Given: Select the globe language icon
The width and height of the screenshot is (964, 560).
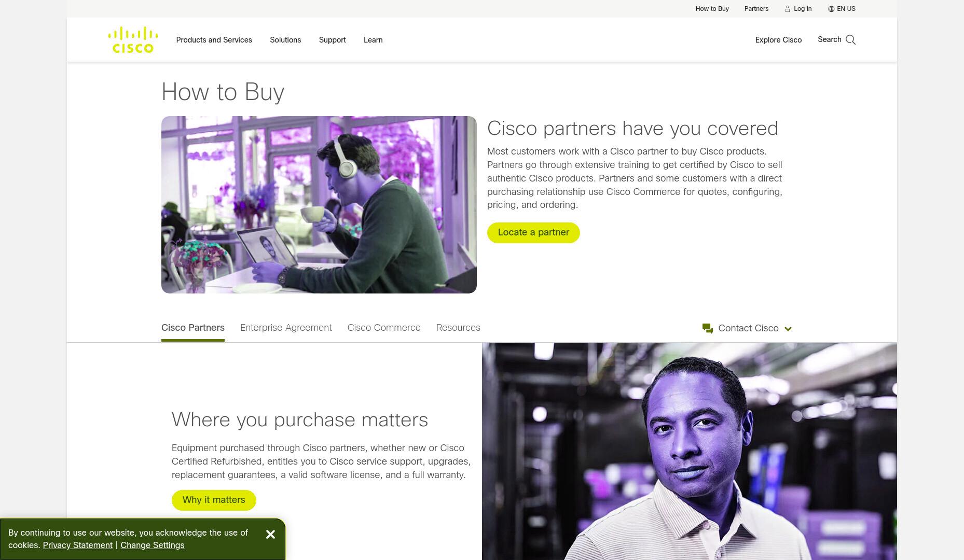Looking at the screenshot, I should tap(831, 9).
